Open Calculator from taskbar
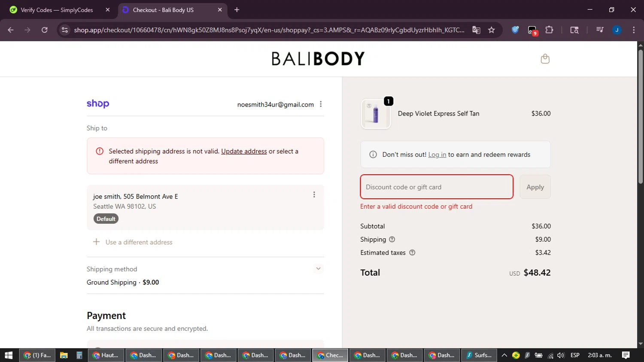Image resolution: width=644 pixels, height=362 pixels. point(79,355)
